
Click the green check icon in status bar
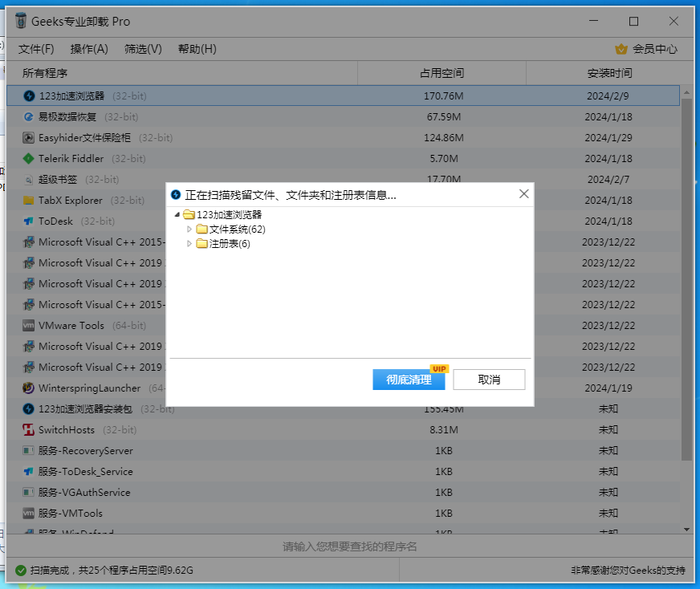click(21, 571)
